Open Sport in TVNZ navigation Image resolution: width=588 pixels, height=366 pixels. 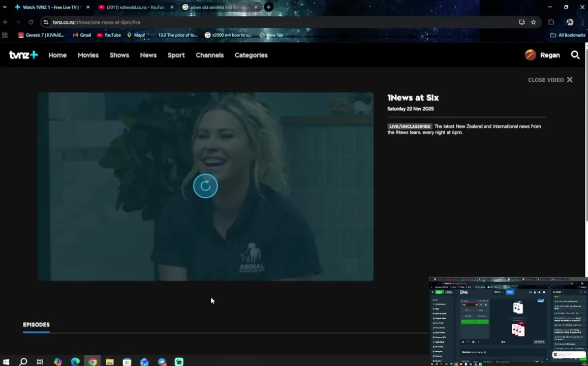tap(176, 55)
